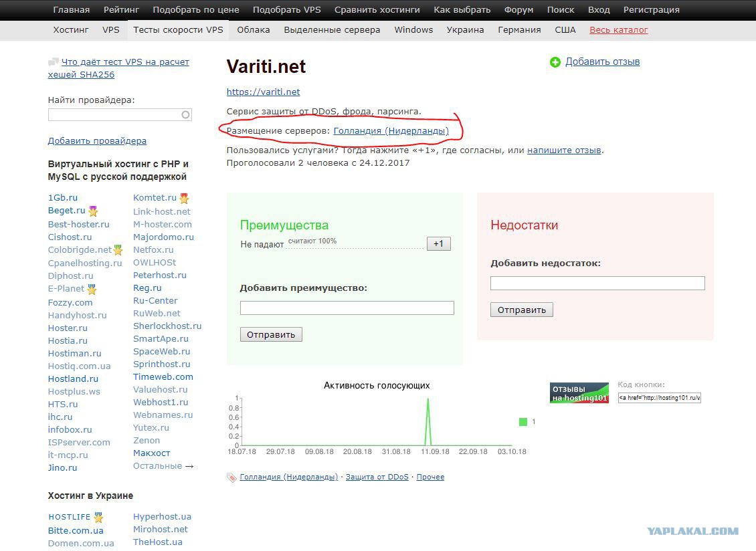
Task: Click the Добавить недостаток text field
Action: tap(597, 283)
